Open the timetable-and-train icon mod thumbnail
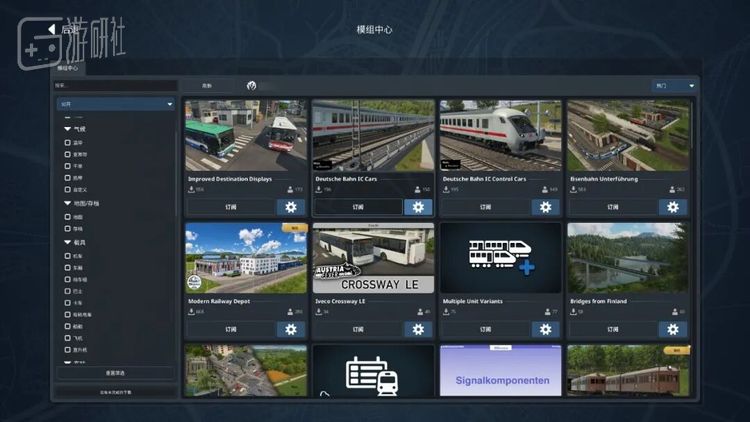This screenshot has width=750, height=422. pos(374,370)
